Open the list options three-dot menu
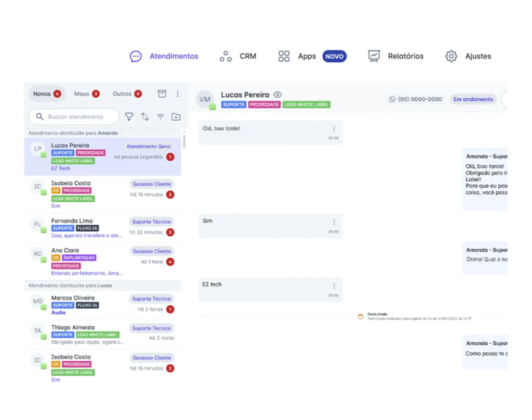This screenshot has width=532, height=420. tap(178, 94)
